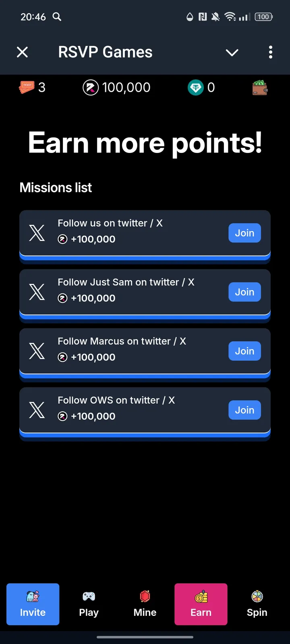The width and height of the screenshot is (290, 644).
Task: Switch to the Invite tab
Action: (x=33, y=604)
